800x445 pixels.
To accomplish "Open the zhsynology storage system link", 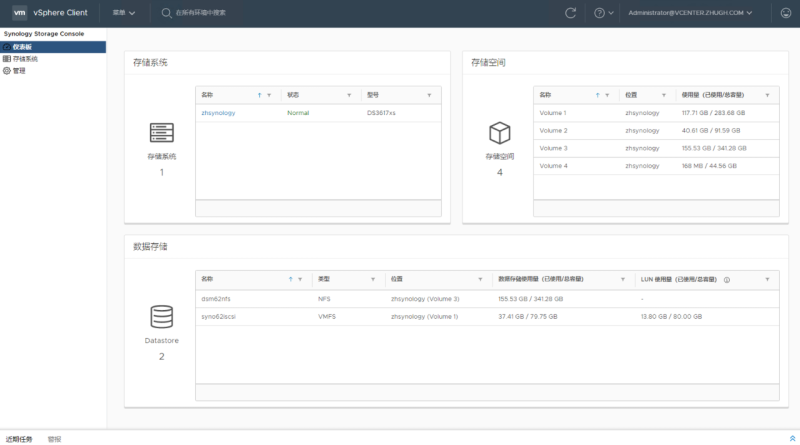I will (218, 113).
